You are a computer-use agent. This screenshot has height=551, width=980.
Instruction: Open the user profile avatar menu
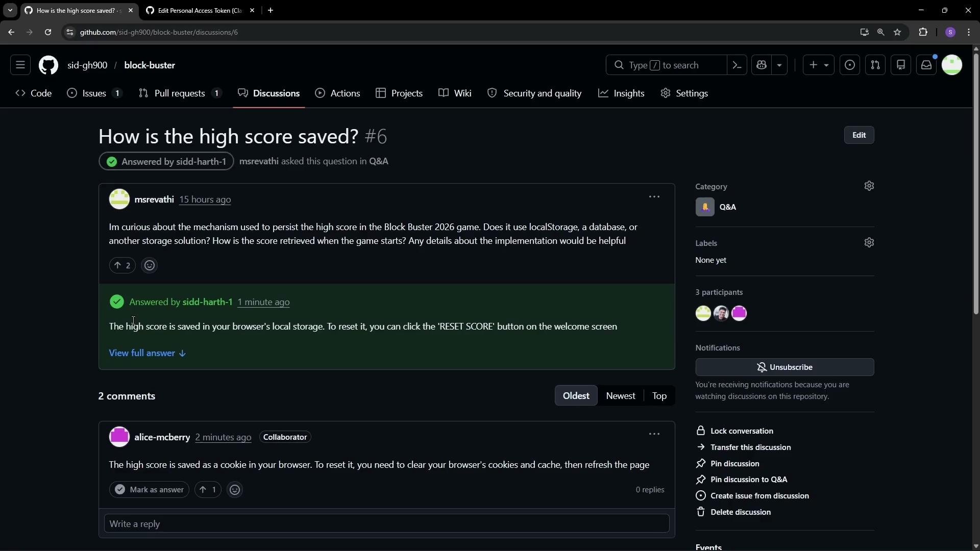point(952,65)
